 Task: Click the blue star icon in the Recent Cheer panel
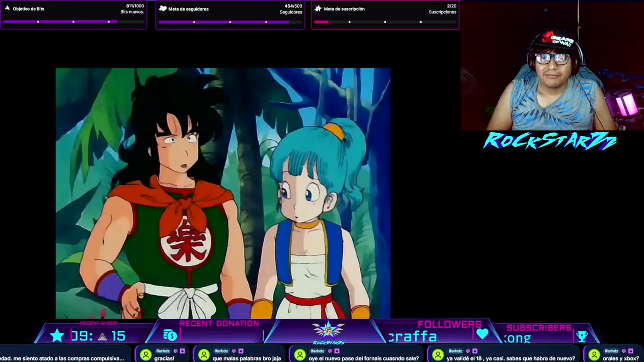click(57, 335)
